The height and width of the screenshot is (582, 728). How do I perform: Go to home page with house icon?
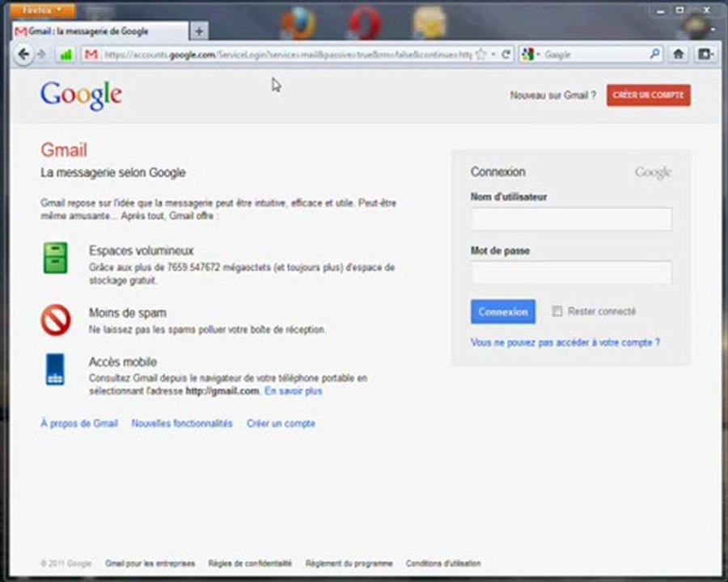tap(679, 54)
